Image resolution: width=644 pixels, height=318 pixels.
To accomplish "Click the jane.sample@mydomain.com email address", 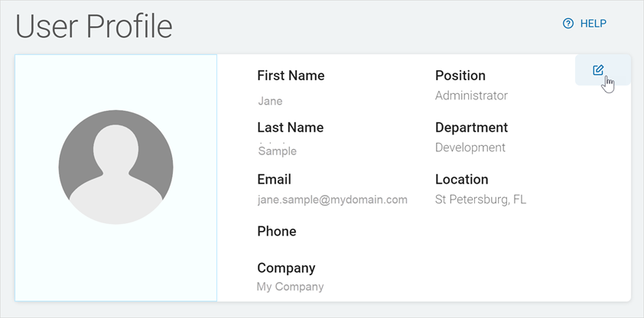I will point(332,200).
